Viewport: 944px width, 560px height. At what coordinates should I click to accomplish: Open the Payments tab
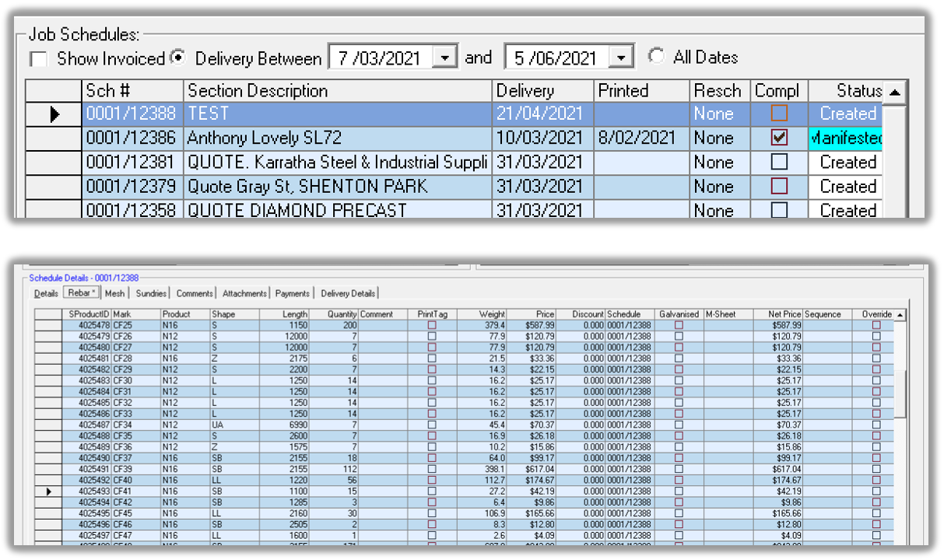tap(292, 293)
